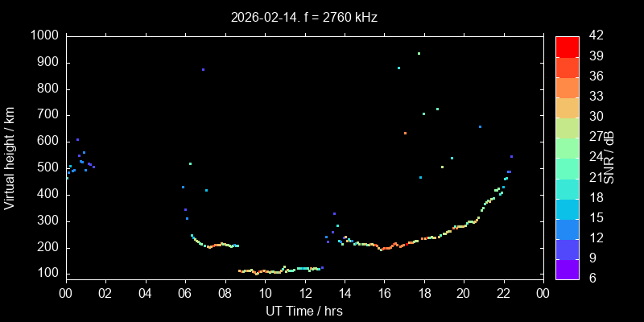Click the 06 tick label on the time axis
This screenshot has height=322, width=644.
coord(185,293)
